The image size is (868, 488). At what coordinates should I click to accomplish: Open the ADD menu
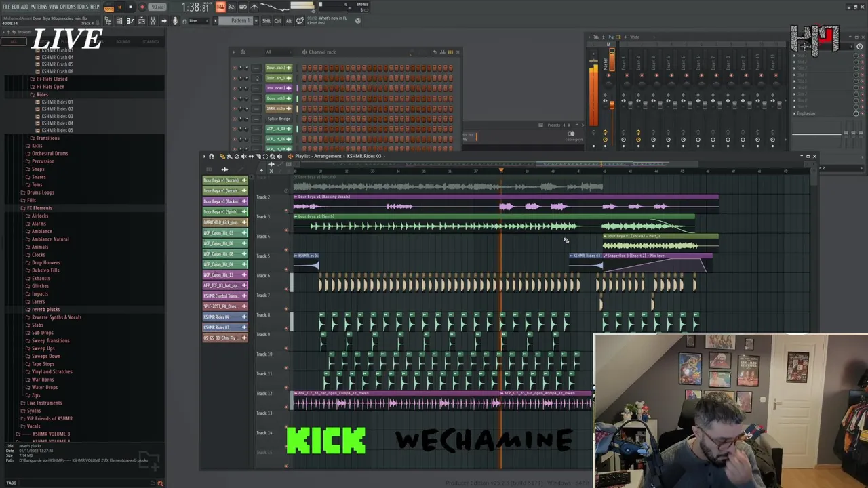click(x=24, y=7)
